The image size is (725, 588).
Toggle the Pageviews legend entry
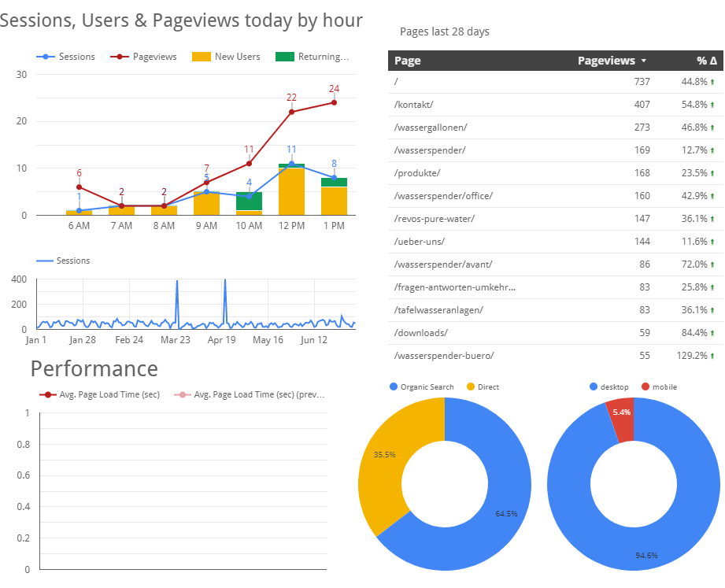click(x=143, y=57)
